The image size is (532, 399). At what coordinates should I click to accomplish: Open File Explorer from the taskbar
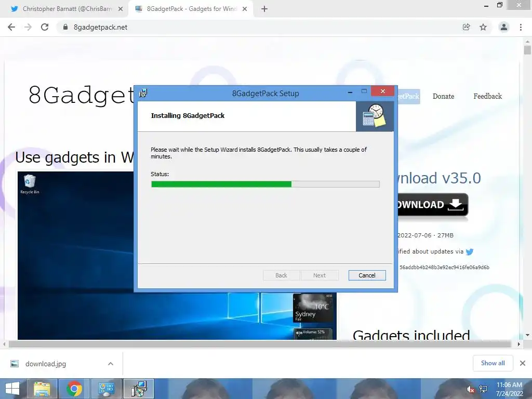click(42, 389)
